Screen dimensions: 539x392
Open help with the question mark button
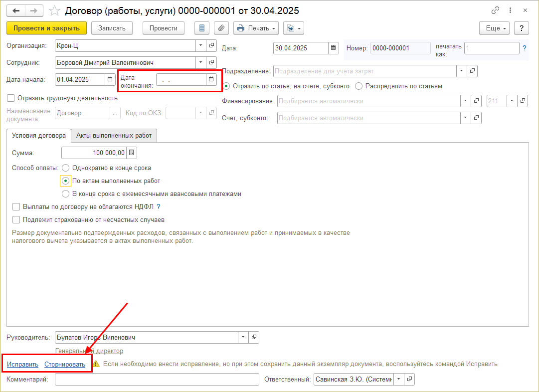pyautogui.click(x=521, y=28)
